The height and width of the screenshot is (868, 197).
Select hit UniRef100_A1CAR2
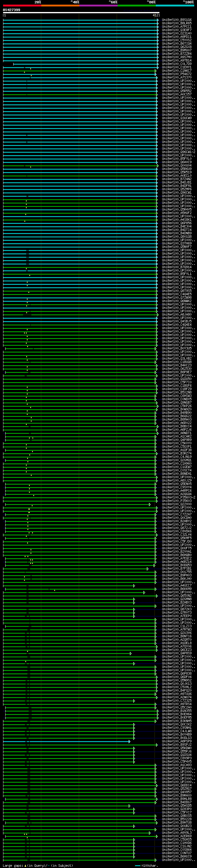[x=177, y=436]
